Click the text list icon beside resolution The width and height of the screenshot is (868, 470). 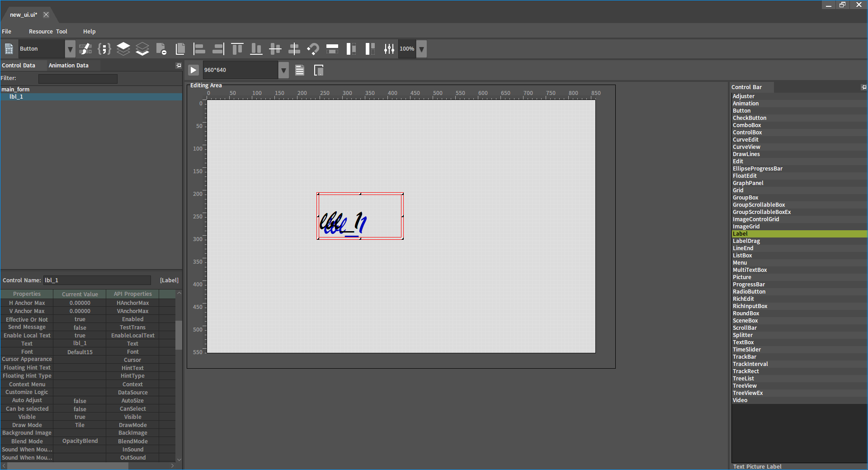(x=300, y=70)
